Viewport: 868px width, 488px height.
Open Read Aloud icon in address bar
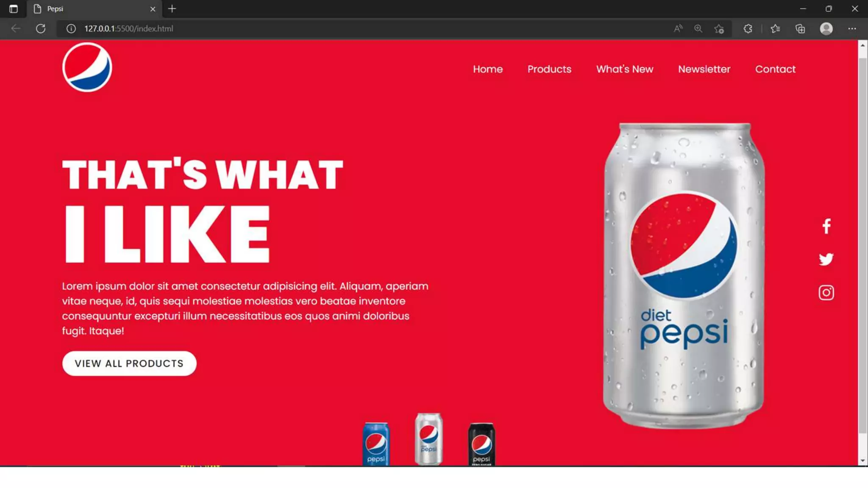click(x=678, y=28)
